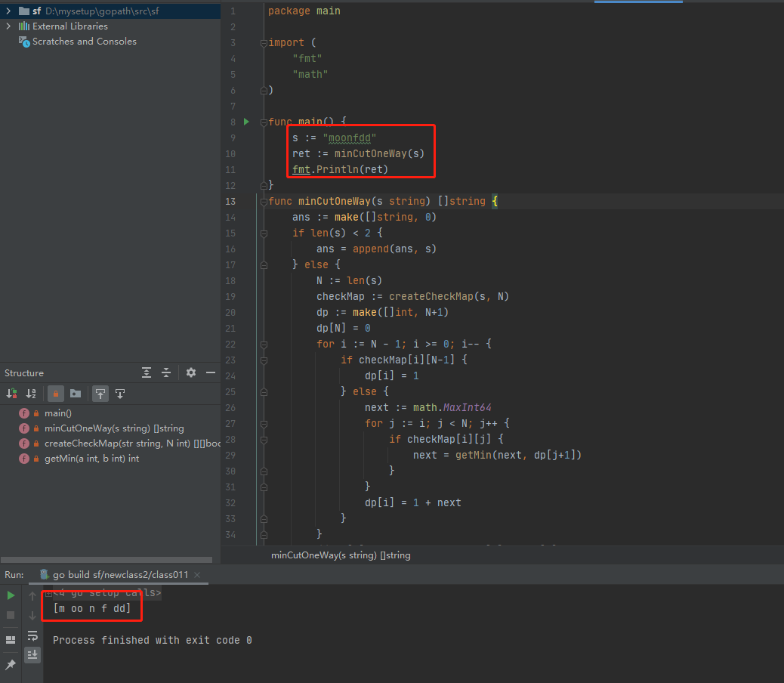Click createCheckMap(s, N) call on line 19
Screen dimensions: 784x683
(x=449, y=296)
